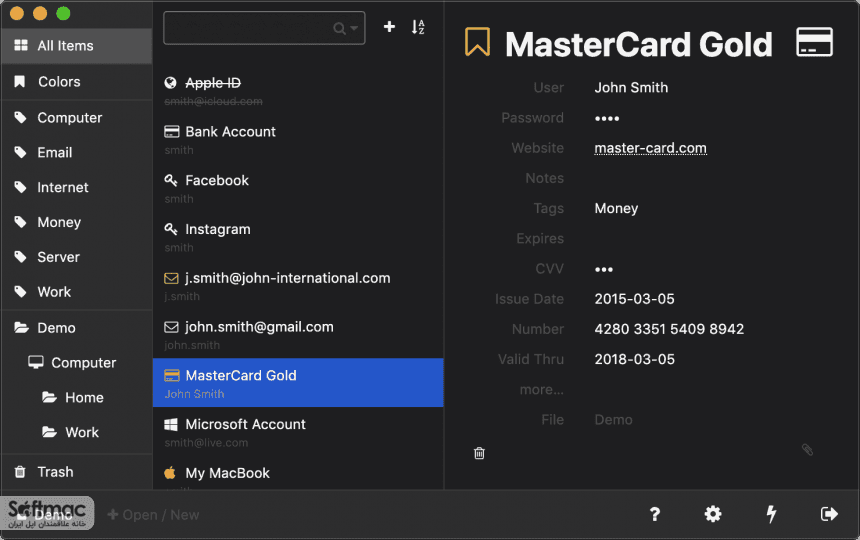Open Computer group under Demo

point(77,363)
